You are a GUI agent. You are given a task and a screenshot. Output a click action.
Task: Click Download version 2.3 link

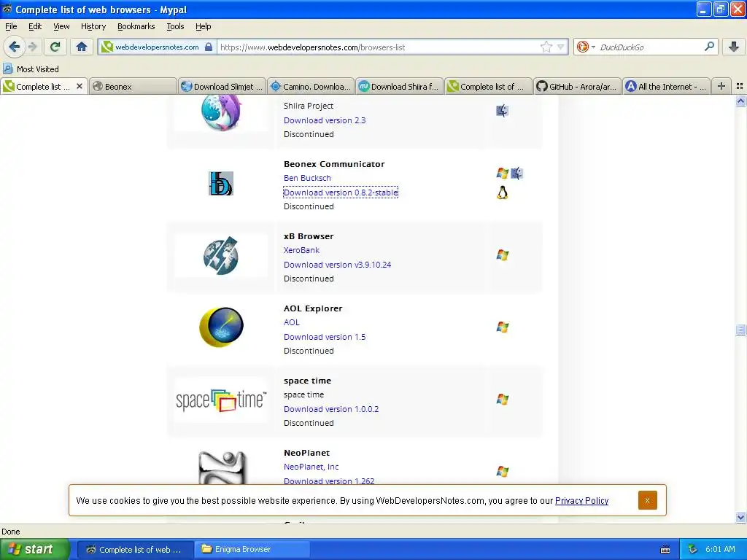[x=325, y=120]
